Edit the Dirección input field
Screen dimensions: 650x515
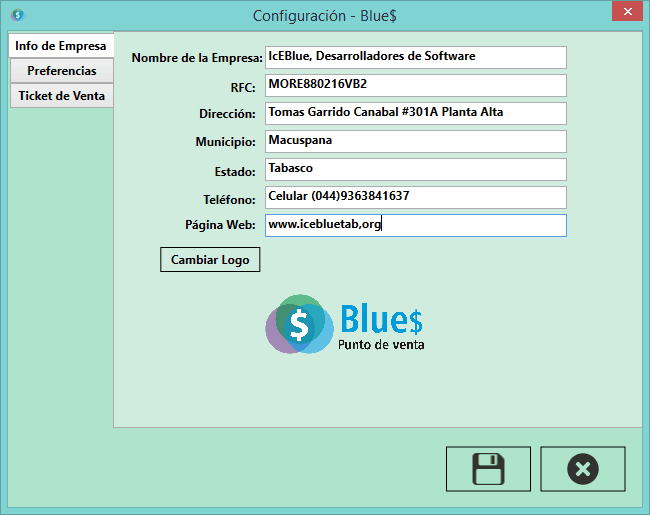pos(416,113)
